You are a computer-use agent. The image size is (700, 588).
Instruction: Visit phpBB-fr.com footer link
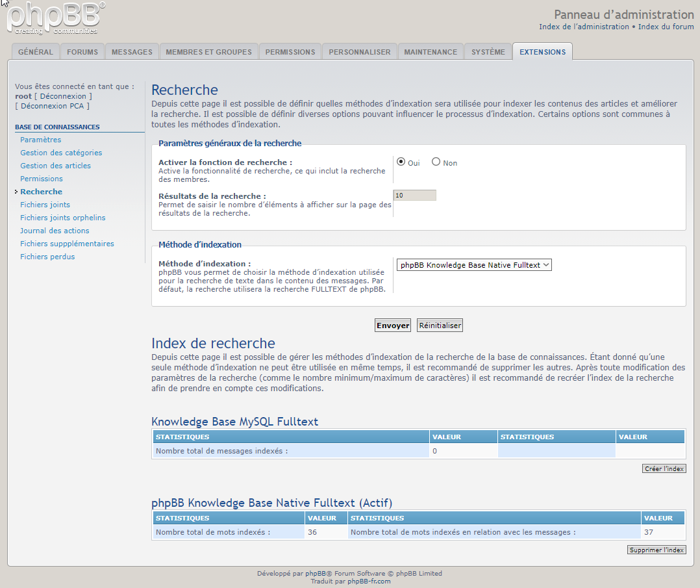[369, 582]
